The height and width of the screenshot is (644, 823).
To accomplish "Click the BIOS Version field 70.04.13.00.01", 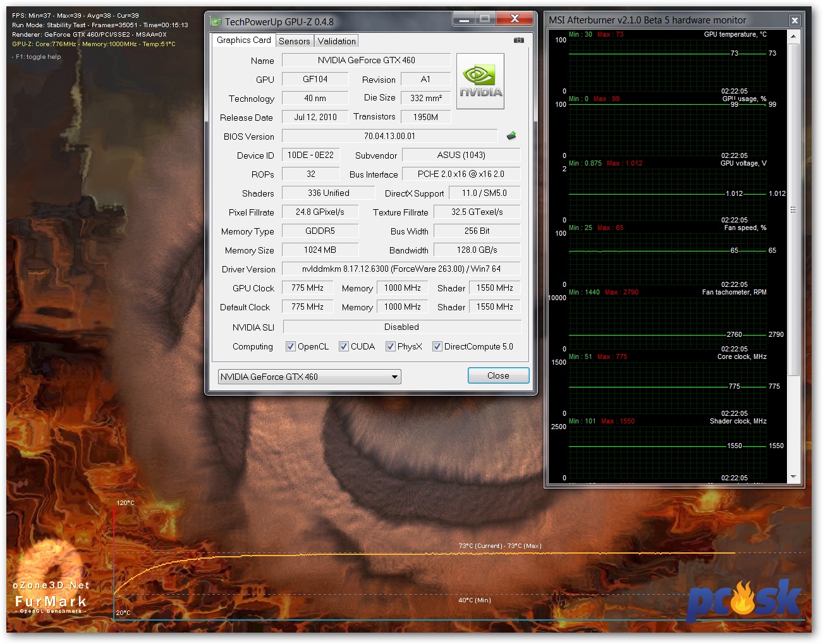I will click(x=389, y=136).
